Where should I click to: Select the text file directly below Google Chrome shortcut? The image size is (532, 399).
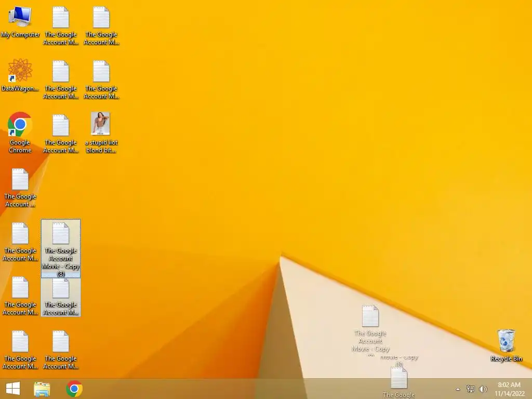[x=20, y=188]
